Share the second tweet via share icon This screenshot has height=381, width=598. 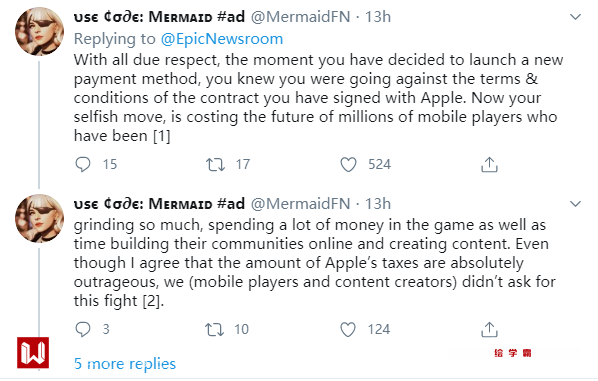(489, 330)
